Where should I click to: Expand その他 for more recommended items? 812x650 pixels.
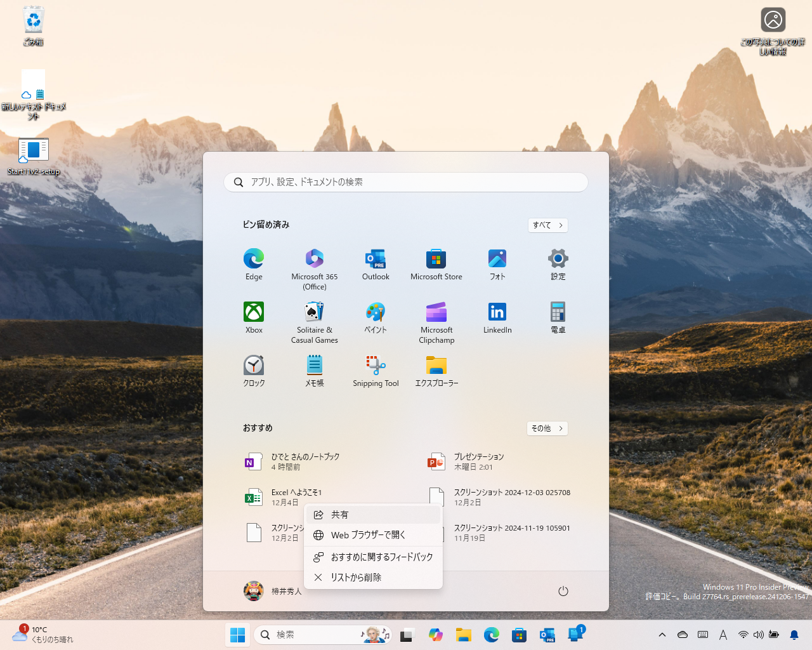point(547,428)
